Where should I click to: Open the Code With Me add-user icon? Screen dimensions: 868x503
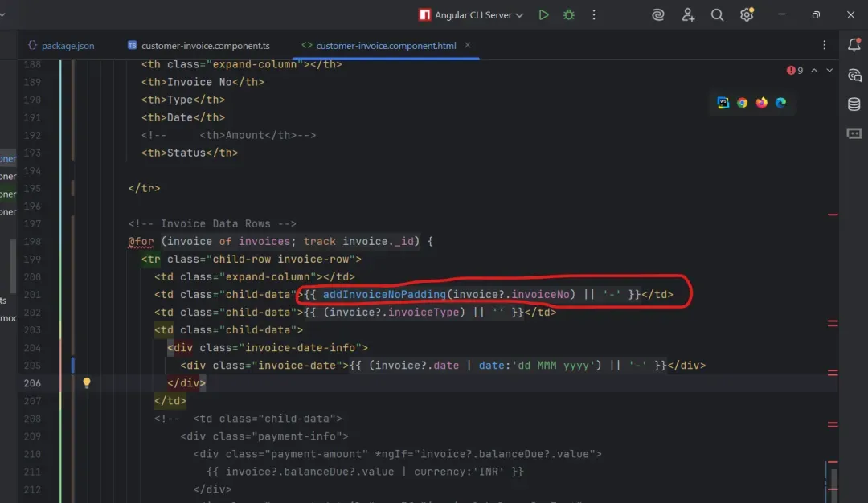tap(688, 14)
